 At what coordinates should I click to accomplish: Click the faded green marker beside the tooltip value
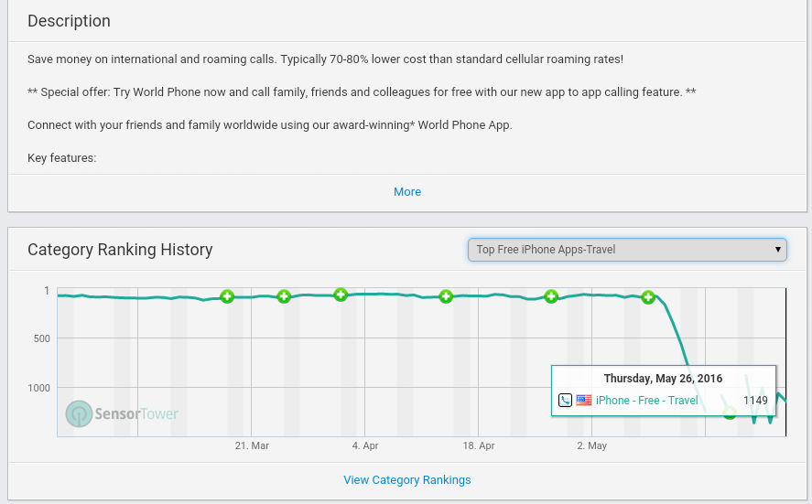point(730,413)
